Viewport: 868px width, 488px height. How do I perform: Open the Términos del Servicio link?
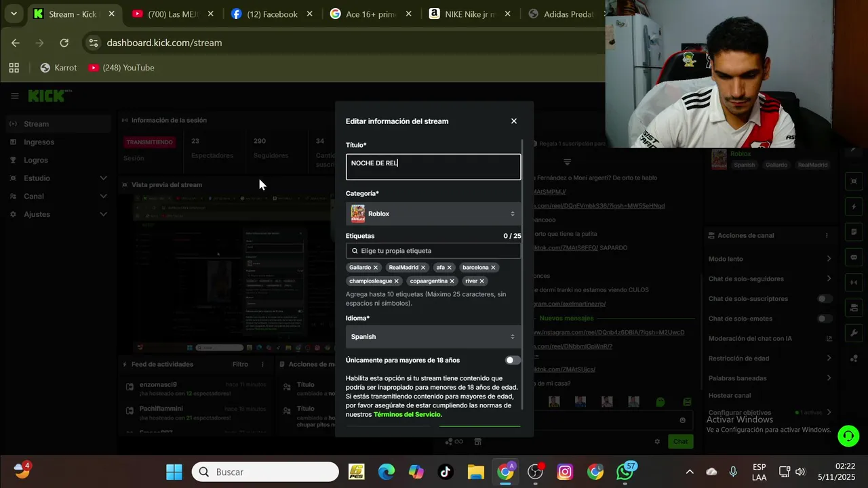pos(407,414)
